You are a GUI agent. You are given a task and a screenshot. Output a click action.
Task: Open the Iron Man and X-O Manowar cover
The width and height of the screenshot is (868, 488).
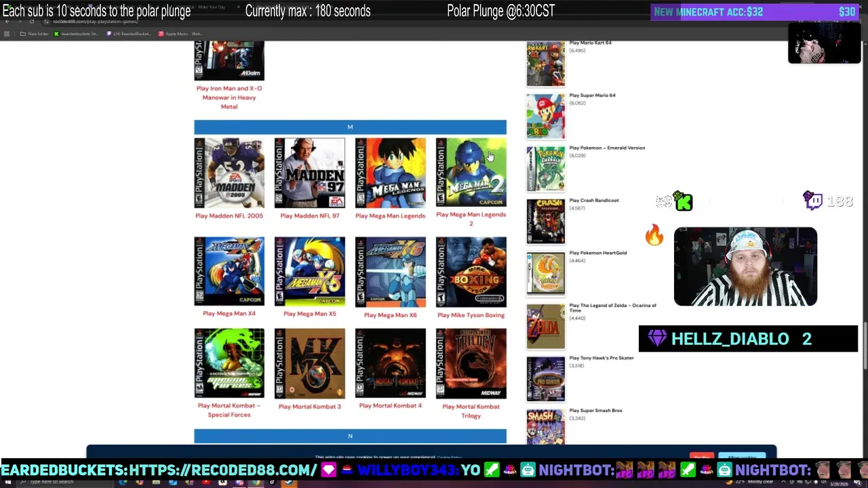click(229, 60)
